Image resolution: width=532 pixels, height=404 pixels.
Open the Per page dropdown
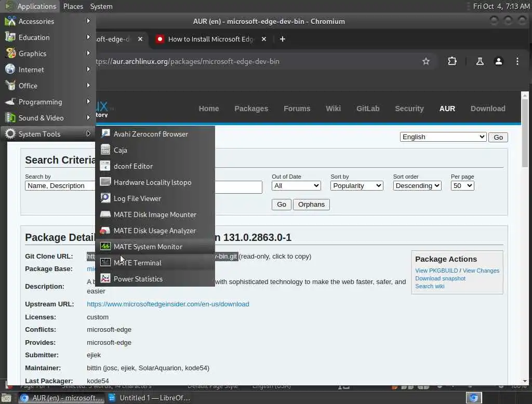click(x=462, y=186)
